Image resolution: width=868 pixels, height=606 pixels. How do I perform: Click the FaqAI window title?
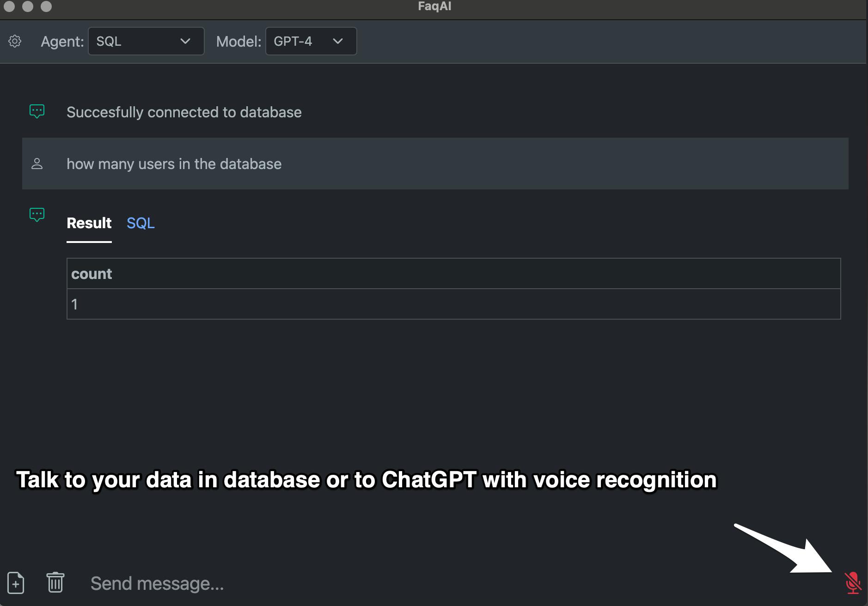434,6
